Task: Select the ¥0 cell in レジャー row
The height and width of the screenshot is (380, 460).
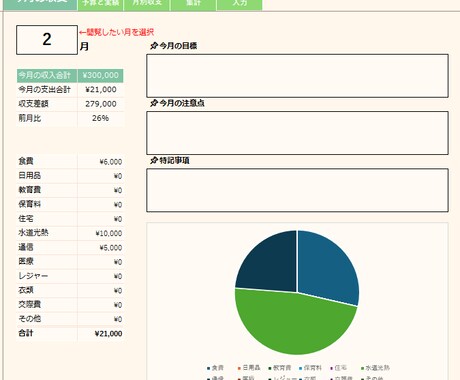Action: click(101, 276)
